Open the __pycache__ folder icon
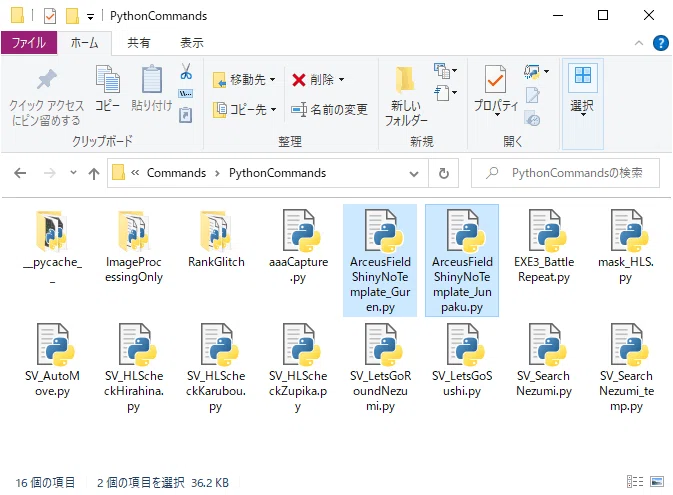 [x=52, y=230]
